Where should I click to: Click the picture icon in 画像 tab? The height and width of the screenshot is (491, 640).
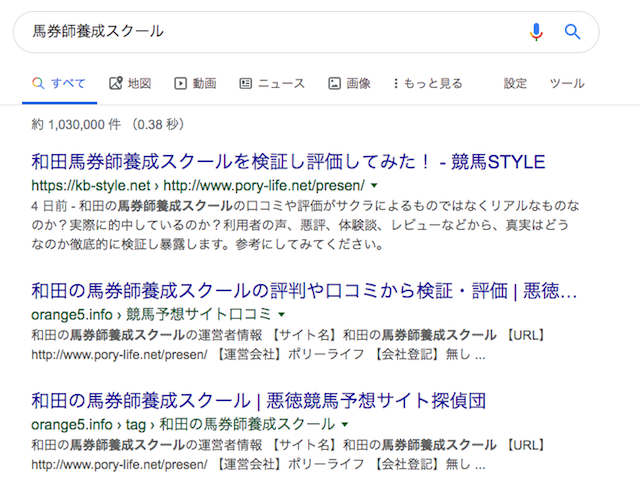(334, 84)
